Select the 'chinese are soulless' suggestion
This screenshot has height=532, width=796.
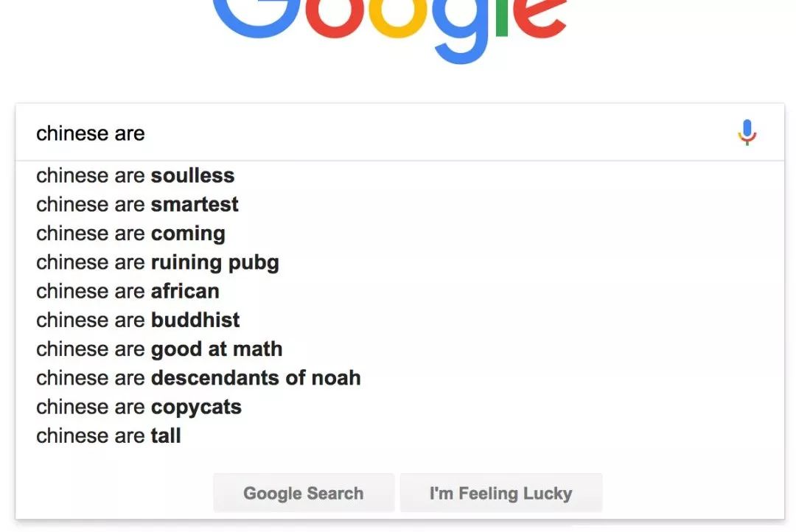click(x=136, y=175)
